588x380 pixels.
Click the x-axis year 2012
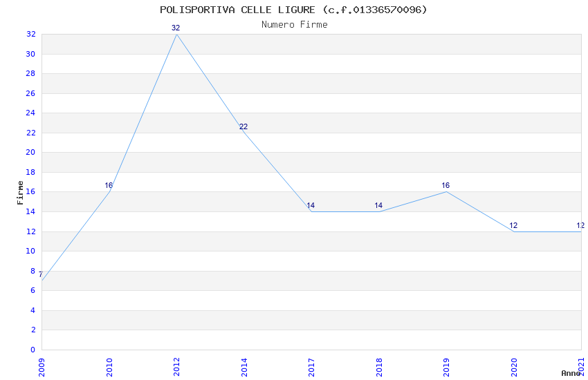coord(176,368)
